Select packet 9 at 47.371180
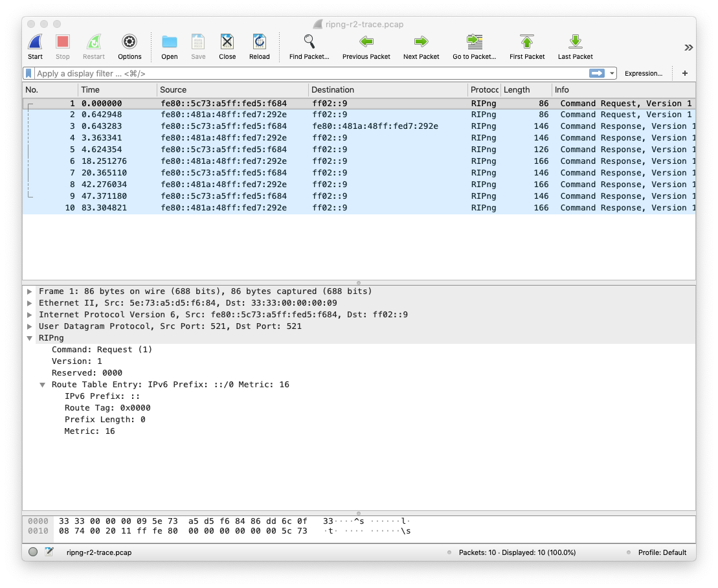Image resolution: width=718 pixels, height=588 pixels. pos(359,196)
